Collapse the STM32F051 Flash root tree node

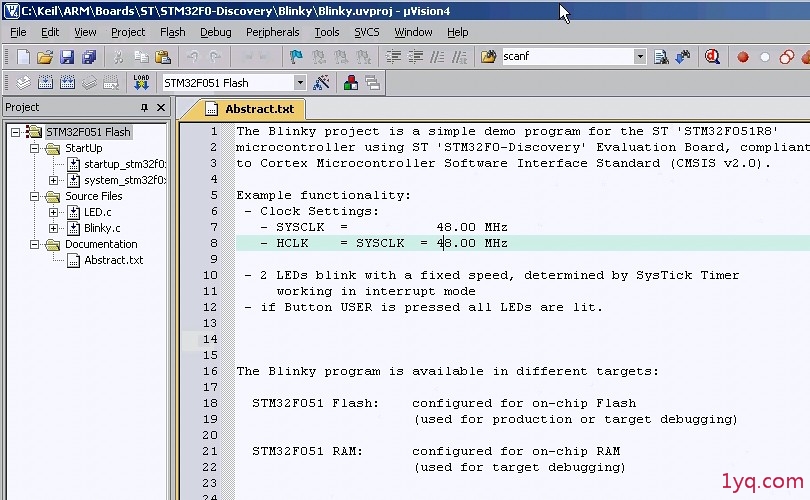click(x=15, y=132)
